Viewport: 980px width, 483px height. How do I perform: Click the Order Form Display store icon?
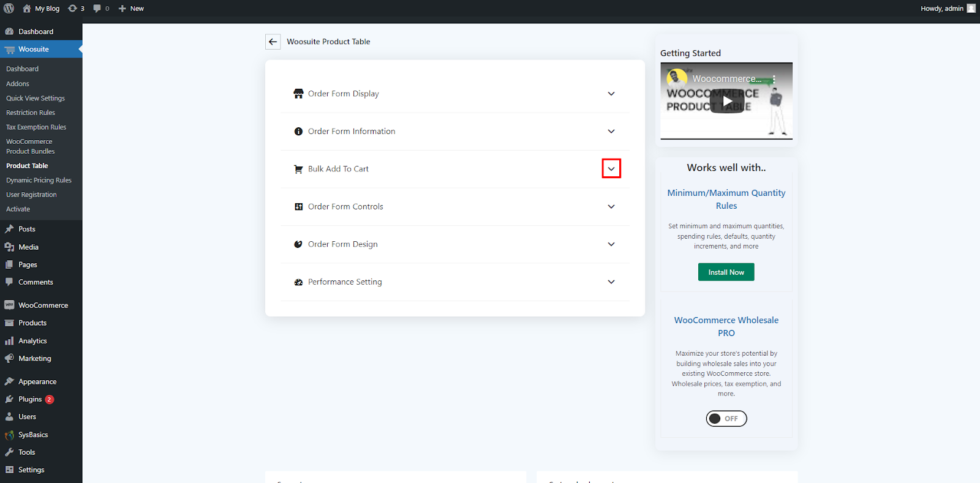(x=298, y=94)
